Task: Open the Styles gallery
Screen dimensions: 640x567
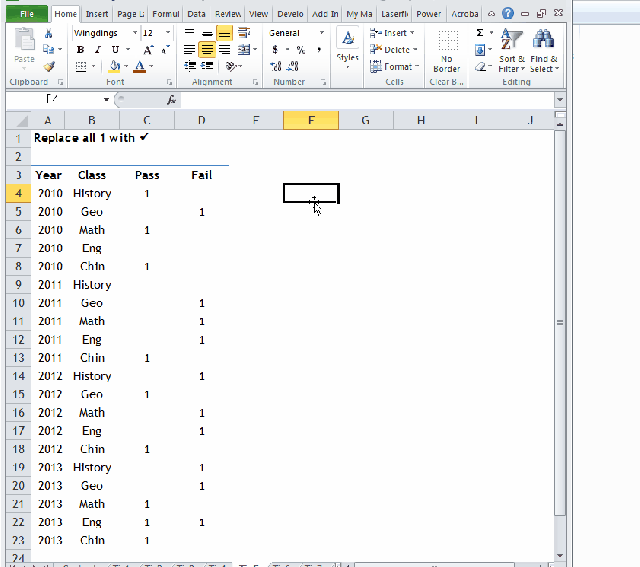Action: tap(348, 48)
